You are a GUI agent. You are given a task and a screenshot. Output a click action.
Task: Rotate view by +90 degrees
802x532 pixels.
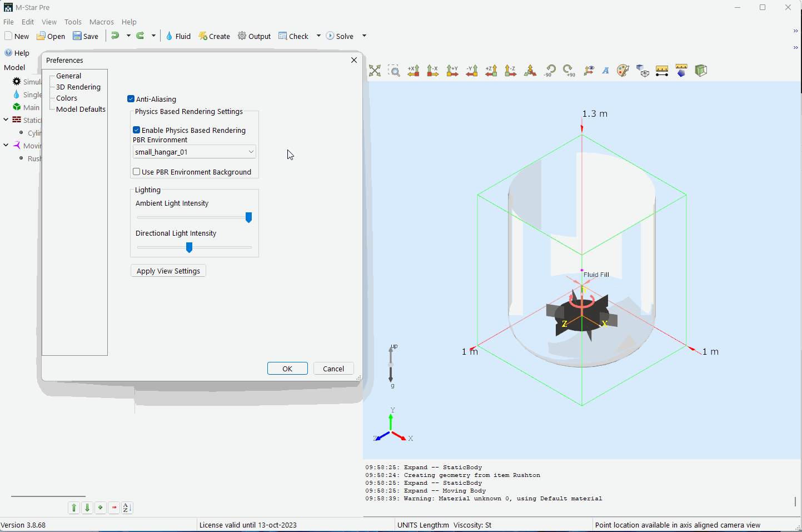[569, 71]
